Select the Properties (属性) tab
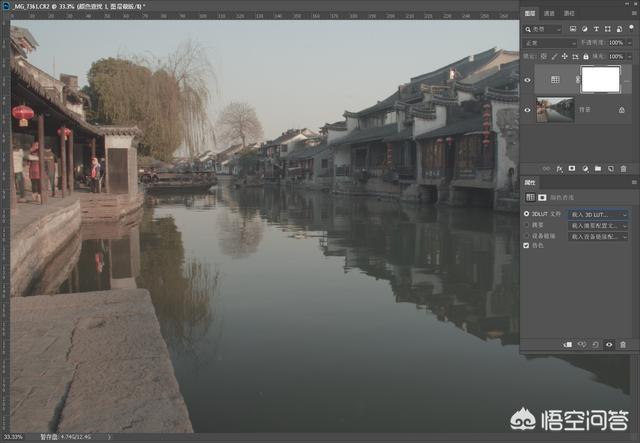Viewport: 640px width, 443px height. coord(530,183)
